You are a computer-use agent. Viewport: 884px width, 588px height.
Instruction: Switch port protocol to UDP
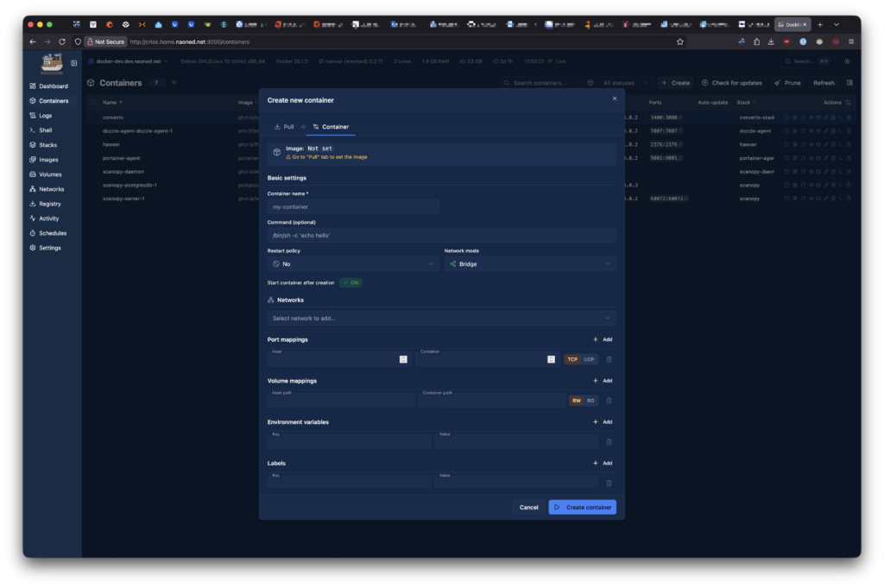pyautogui.click(x=590, y=359)
